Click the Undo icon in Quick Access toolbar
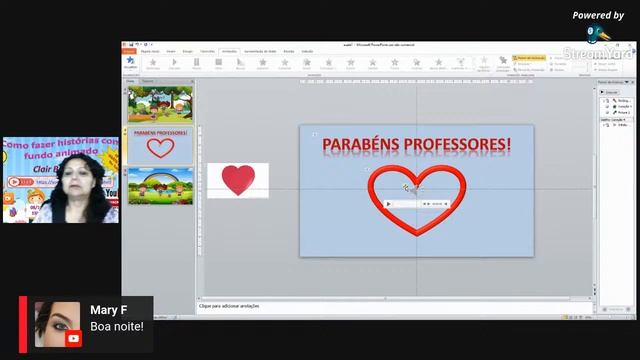Viewport: 640px width, 360px height. [138, 44]
